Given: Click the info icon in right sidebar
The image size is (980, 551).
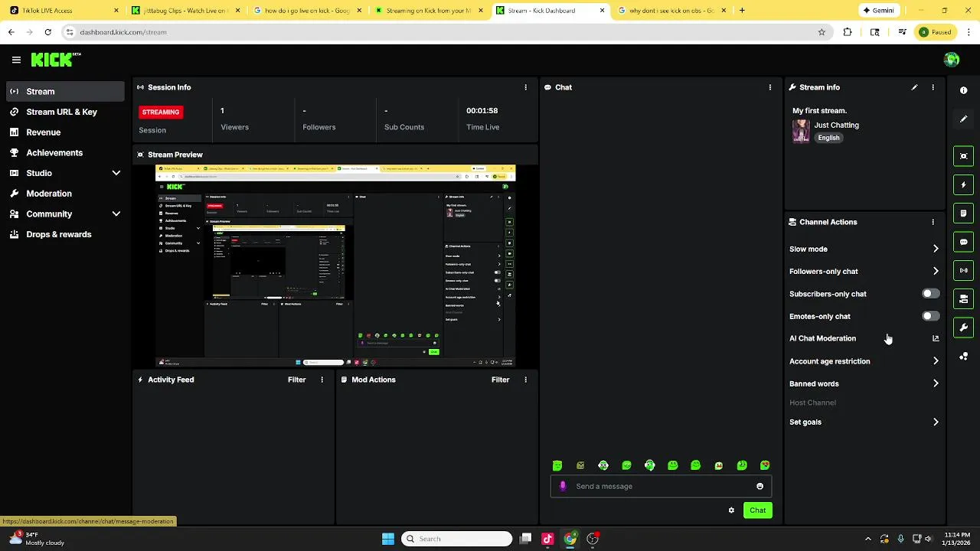Looking at the screenshot, I should tap(963, 90).
